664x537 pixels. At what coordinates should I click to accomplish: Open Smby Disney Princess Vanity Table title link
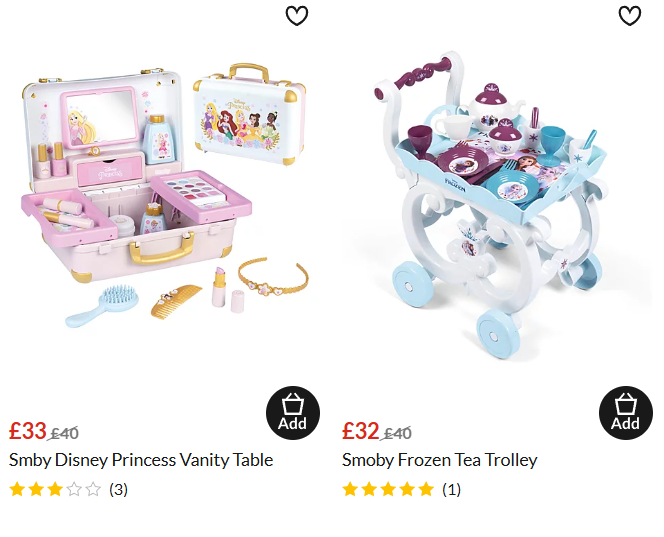tap(141, 460)
